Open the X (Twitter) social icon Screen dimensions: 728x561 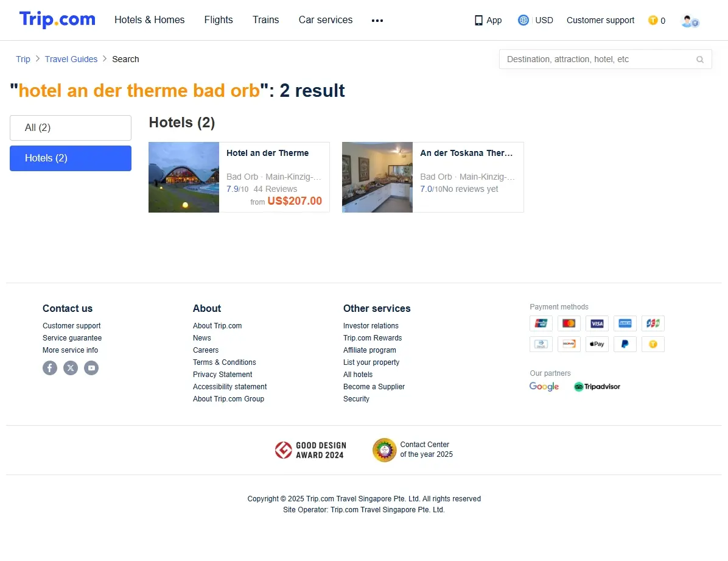coord(71,368)
